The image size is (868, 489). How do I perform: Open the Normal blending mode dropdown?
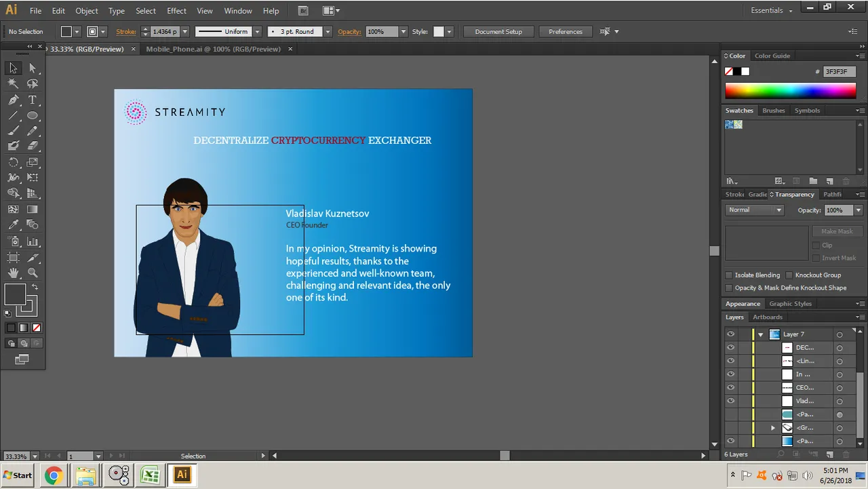[755, 210]
